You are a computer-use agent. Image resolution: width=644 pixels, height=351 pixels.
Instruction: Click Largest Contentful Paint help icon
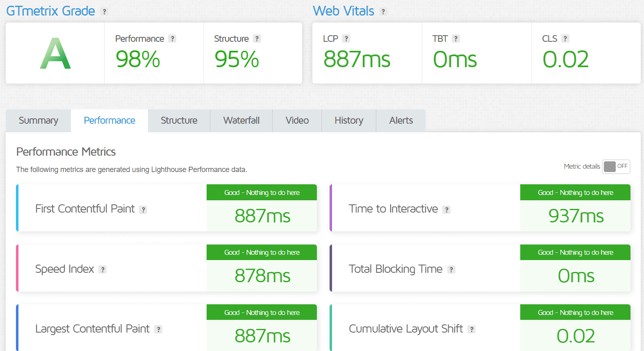pyautogui.click(x=158, y=329)
